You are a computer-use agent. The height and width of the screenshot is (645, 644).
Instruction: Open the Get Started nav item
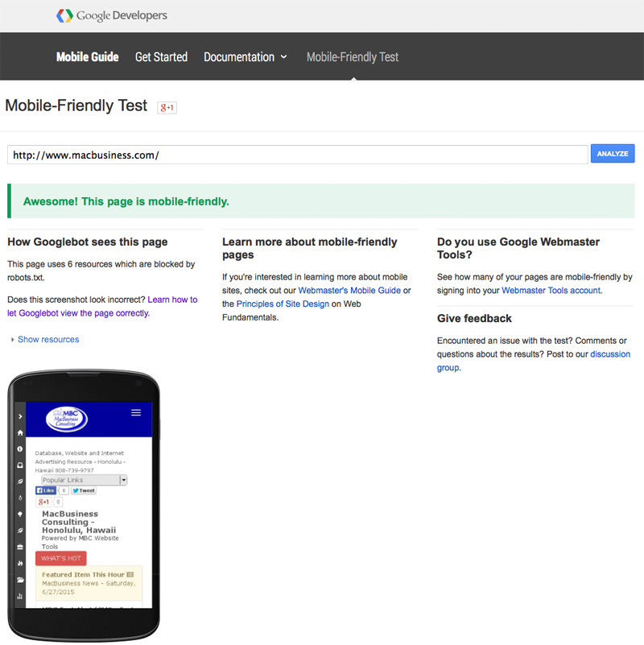coord(161,56)
